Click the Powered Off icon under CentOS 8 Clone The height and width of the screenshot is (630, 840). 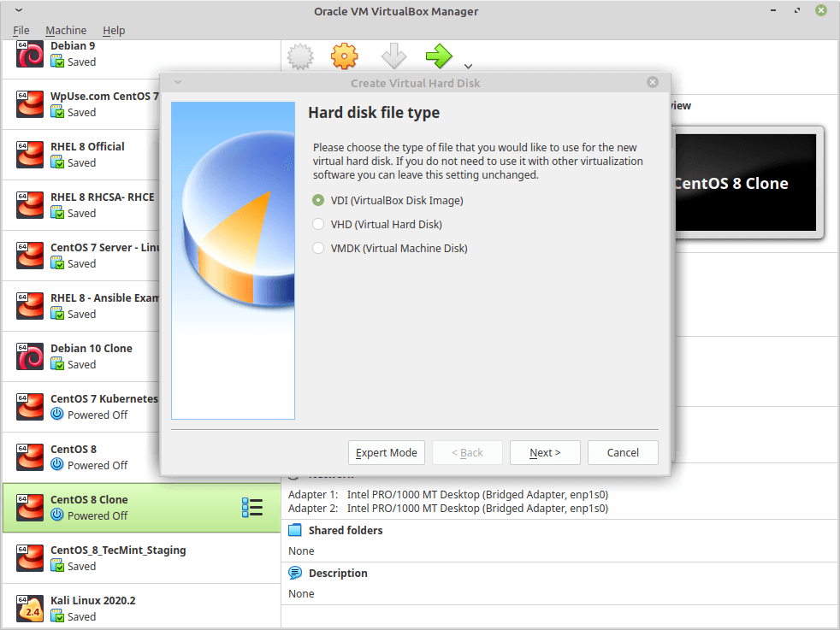[56, 515]
